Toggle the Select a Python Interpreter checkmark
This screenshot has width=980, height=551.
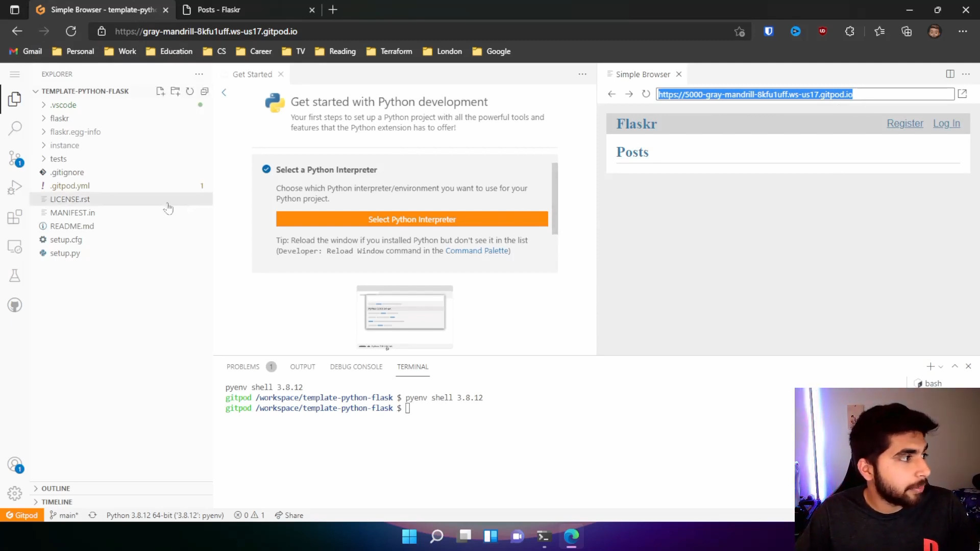click(266, 169)
